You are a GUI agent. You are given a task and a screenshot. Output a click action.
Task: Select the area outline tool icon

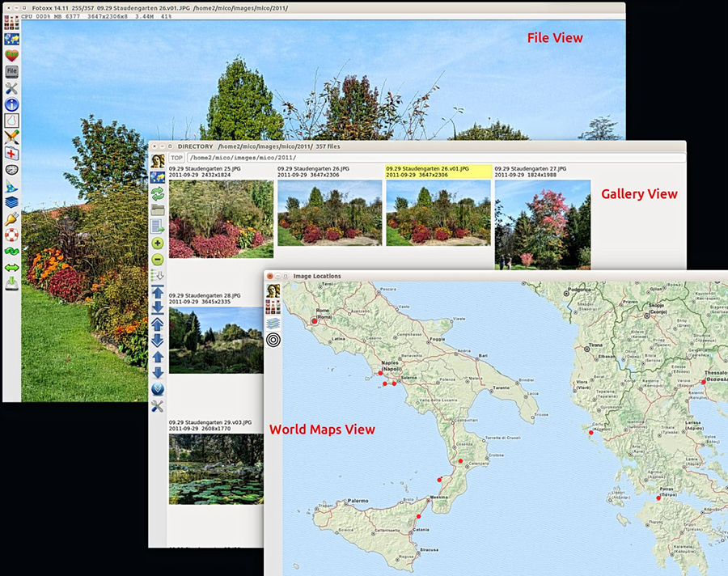click(x=11, y=121)
